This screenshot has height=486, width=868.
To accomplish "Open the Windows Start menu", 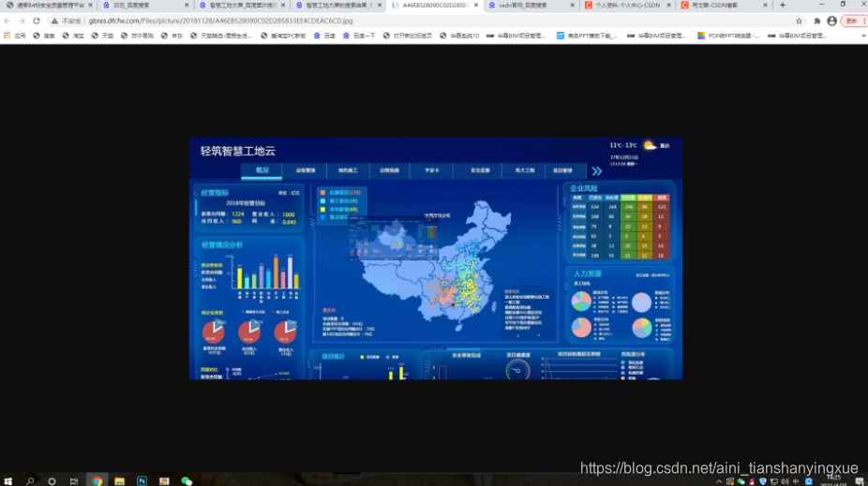I will [x=7, y=481].
